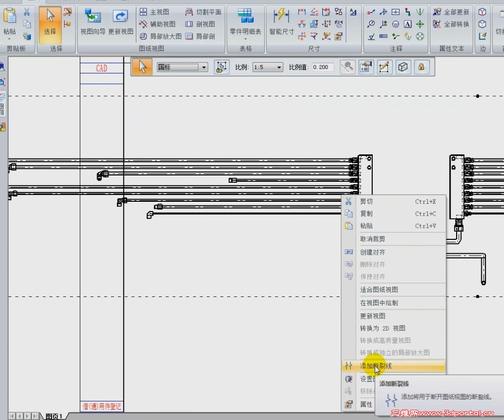Image resolution: width=504 pixels, height=420 pixels.
Task: Choose Paste (粘贴) in the context menu
Action: (x=394, y=226)
